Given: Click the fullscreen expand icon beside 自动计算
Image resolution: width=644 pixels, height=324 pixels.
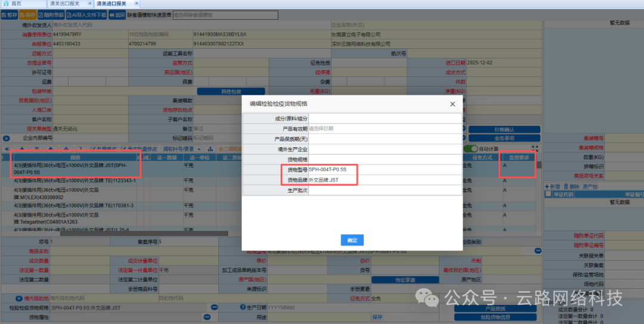Looking at the screenshot, I should 535,149.
